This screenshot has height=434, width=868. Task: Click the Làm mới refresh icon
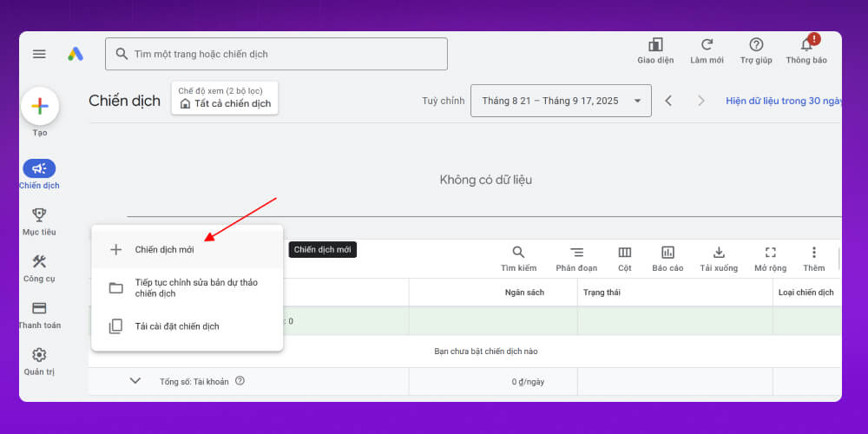point(707,46)
